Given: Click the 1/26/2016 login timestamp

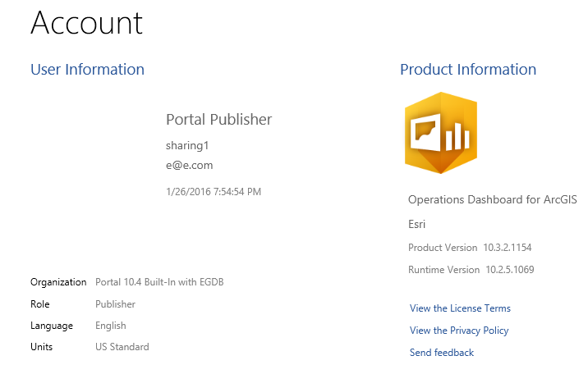Looking at the screenshot, I should pyautogui.click(x=214, y=192).
